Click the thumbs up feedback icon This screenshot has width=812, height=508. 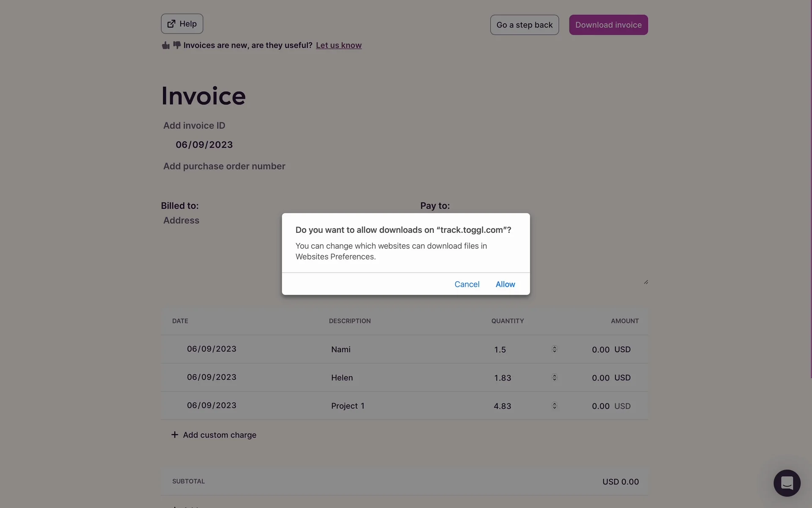tap(165, 45)
